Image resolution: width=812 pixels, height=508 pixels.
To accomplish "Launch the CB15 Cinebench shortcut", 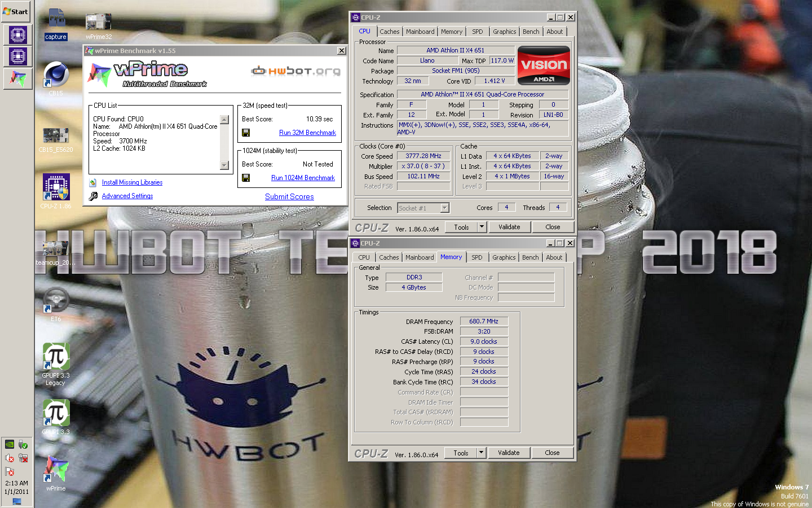I will click(x=56, y=79).
